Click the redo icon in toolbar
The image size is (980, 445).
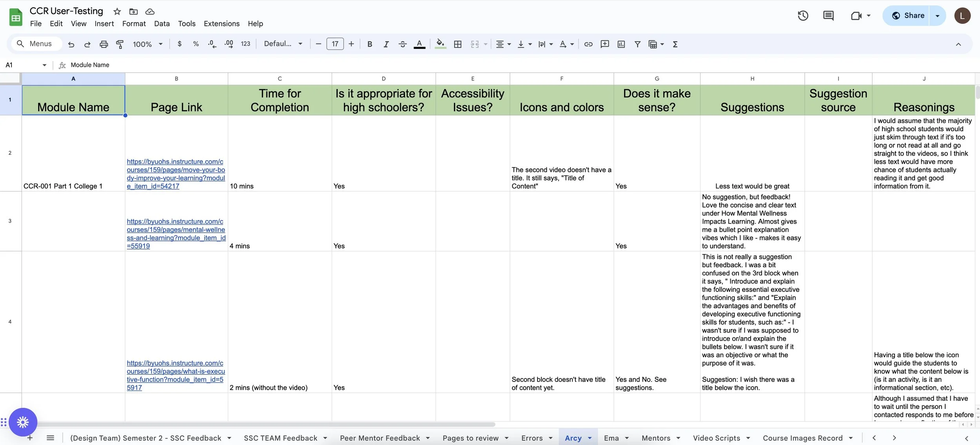[x=87, y=44]
